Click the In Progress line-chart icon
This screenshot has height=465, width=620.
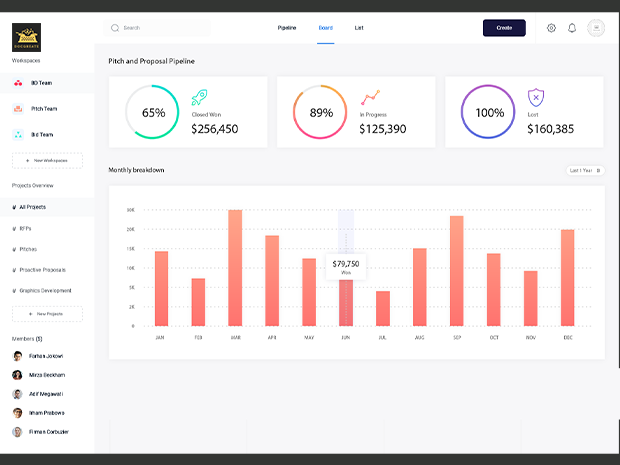(x=370, y=98)
